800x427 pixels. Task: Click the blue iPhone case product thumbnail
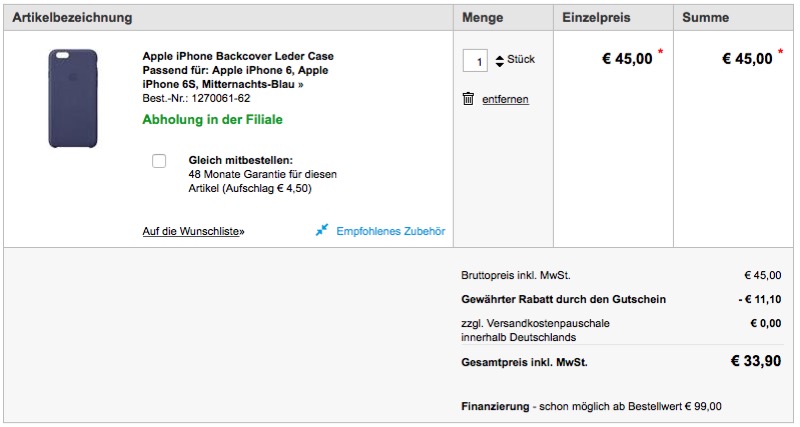click(73, 98)
